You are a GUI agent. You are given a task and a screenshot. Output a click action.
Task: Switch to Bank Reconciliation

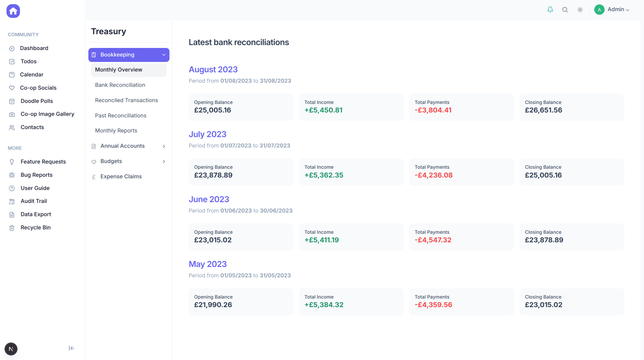tap(120, 85)
